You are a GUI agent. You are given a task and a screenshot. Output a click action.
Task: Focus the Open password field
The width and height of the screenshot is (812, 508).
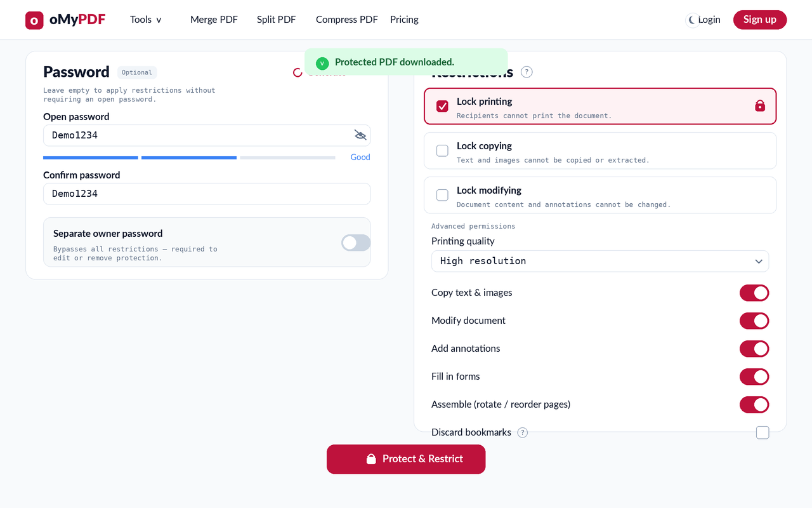(x=207, y=135)
